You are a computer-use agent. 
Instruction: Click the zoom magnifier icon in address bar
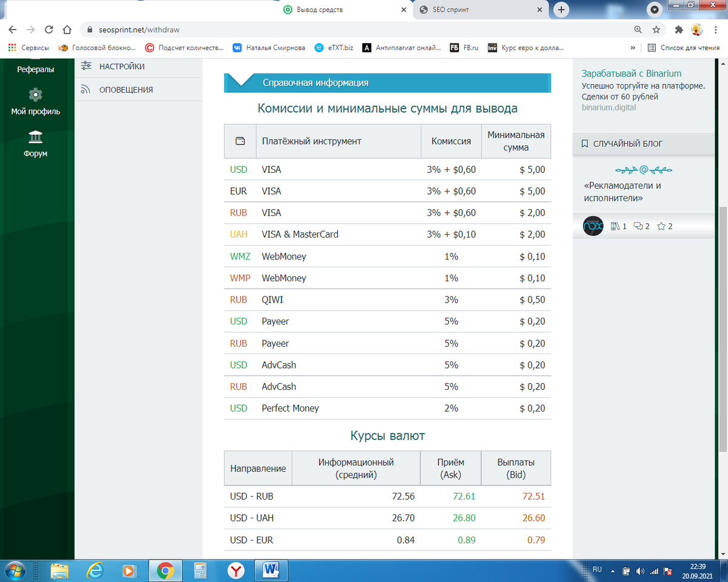click(638, 29)
